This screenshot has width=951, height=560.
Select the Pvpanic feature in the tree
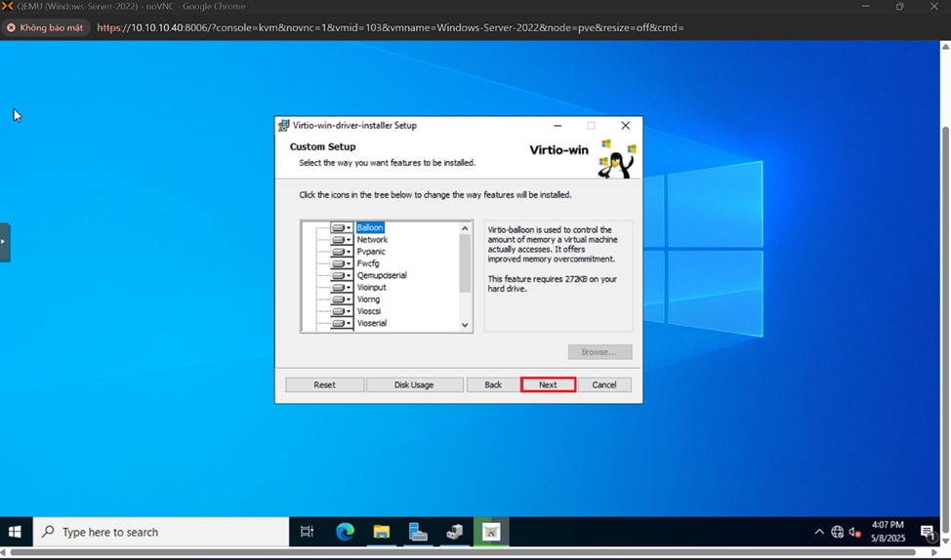(371, 252)
